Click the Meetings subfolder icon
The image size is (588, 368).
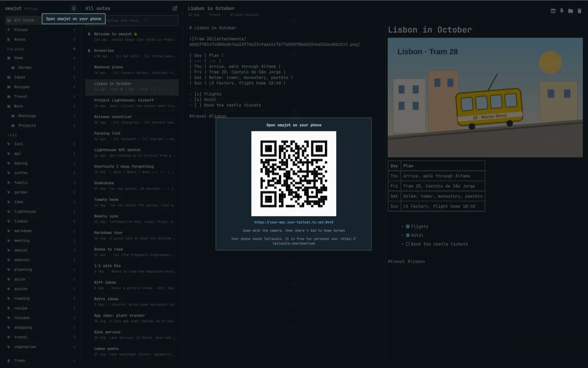[13, 116]
